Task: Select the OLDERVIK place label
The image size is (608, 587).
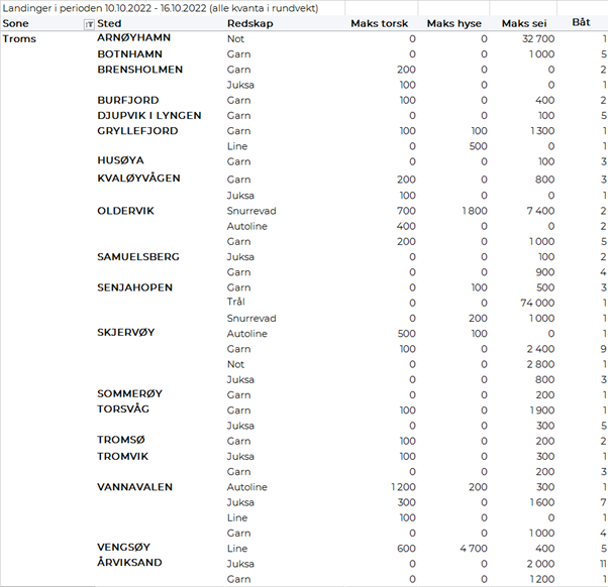Action: (x=126, y=211)
